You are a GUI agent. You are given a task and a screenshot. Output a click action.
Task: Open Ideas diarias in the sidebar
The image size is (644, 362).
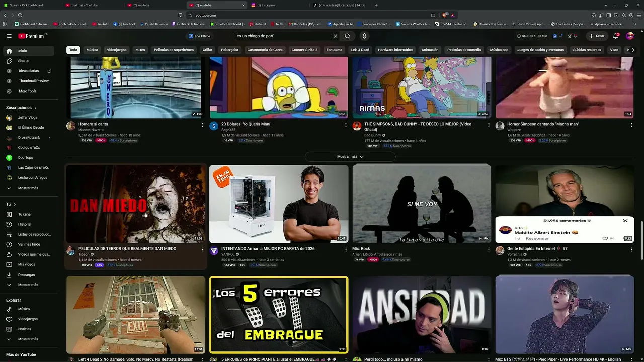pos(29,71)
